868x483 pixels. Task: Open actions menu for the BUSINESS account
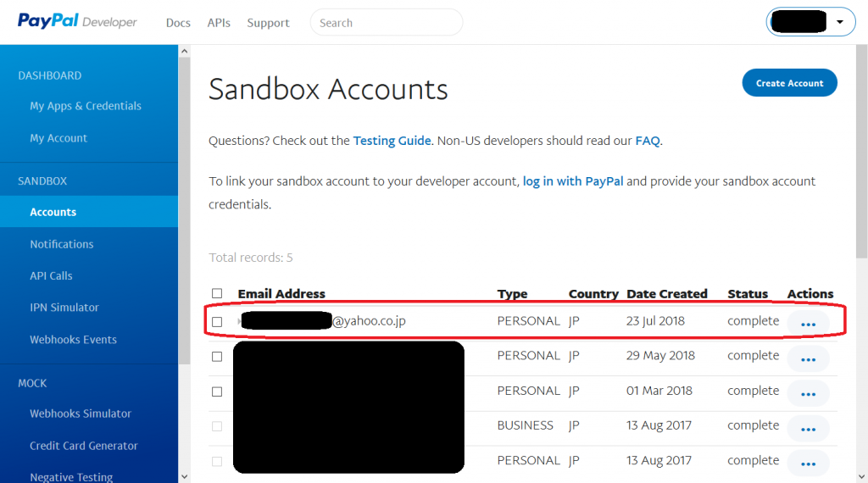(x=808, y=428)
